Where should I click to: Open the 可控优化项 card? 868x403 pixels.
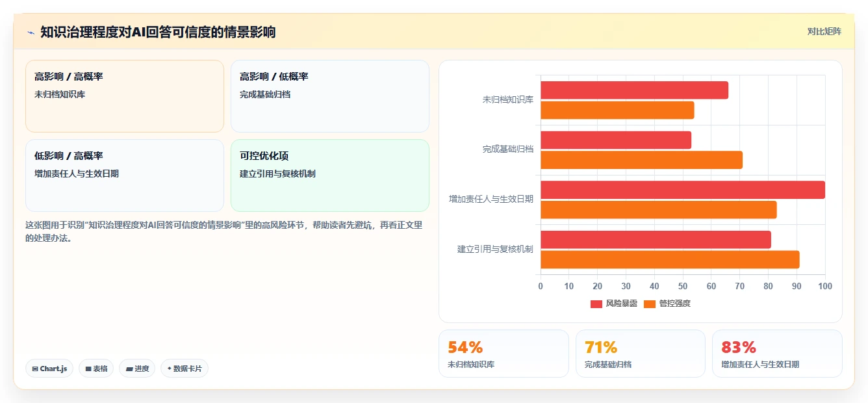(x=330, y=175)
